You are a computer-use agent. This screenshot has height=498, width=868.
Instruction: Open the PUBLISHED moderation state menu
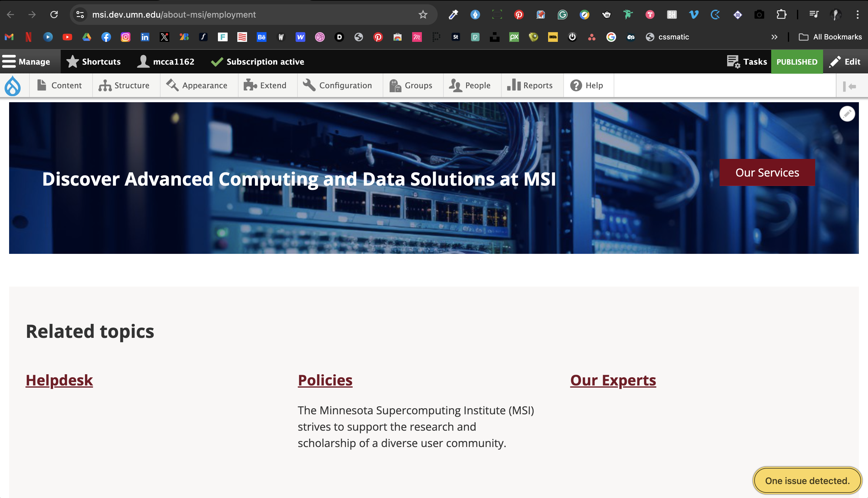tap(796, 62)
